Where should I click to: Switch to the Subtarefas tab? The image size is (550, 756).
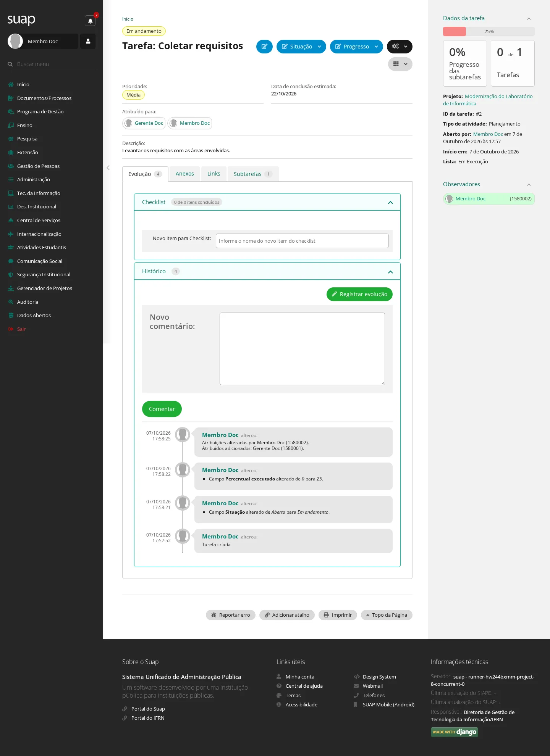(x=253, y=174)
